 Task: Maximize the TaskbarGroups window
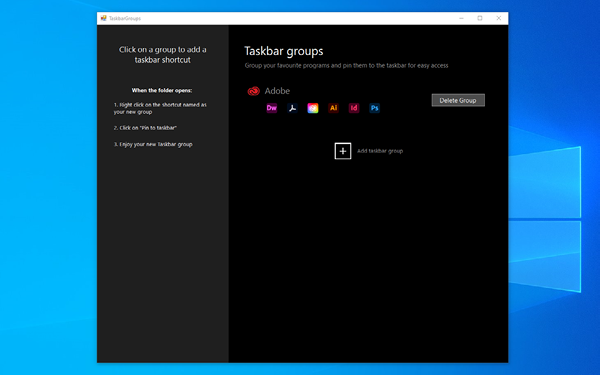[480, 18]
